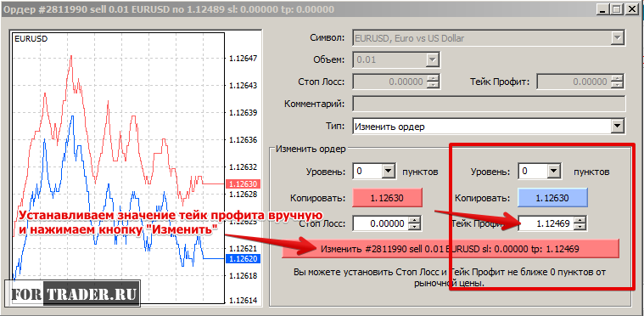Open the right Уровень points dropdown

click(x=554, y=171)
